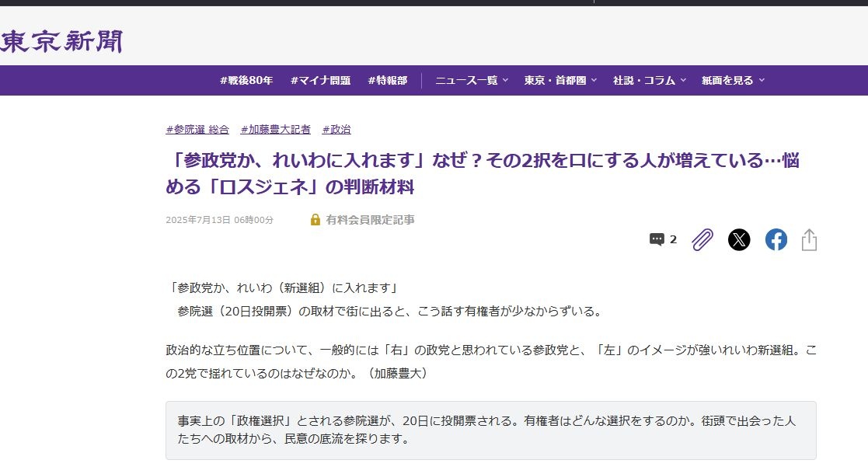Share article on X

739,239
